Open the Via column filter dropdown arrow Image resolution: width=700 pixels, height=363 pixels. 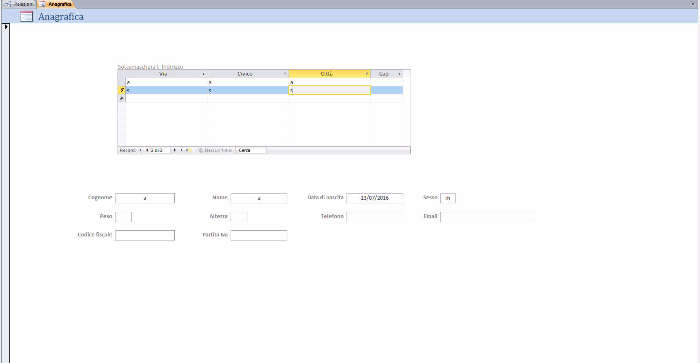click(204, 74)
